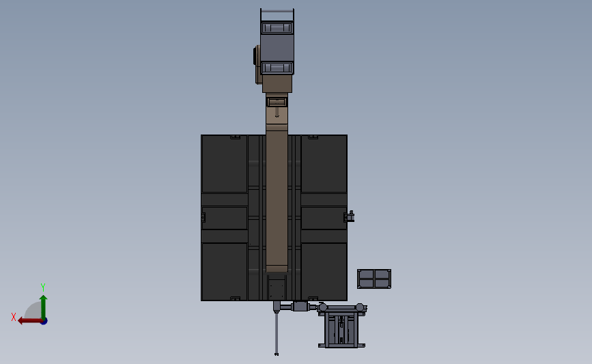Click the blue Z axis dot of triad
The height and width of the screenshot is (364, 592).
tap(44, 322)
